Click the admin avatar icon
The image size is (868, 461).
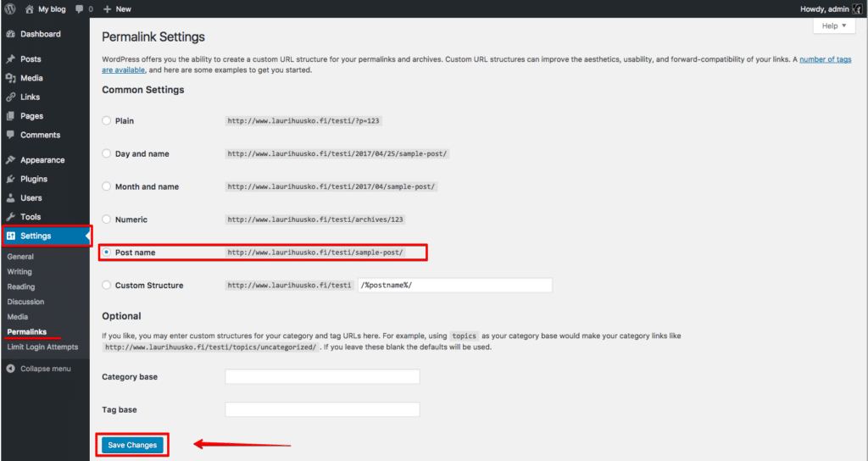tap(858, 9)
